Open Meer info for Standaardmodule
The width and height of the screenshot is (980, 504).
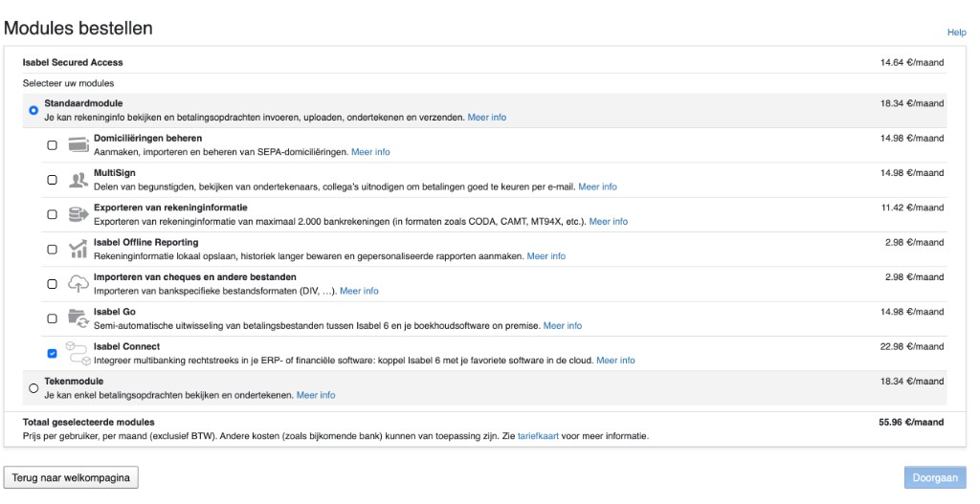pos(487,118)
